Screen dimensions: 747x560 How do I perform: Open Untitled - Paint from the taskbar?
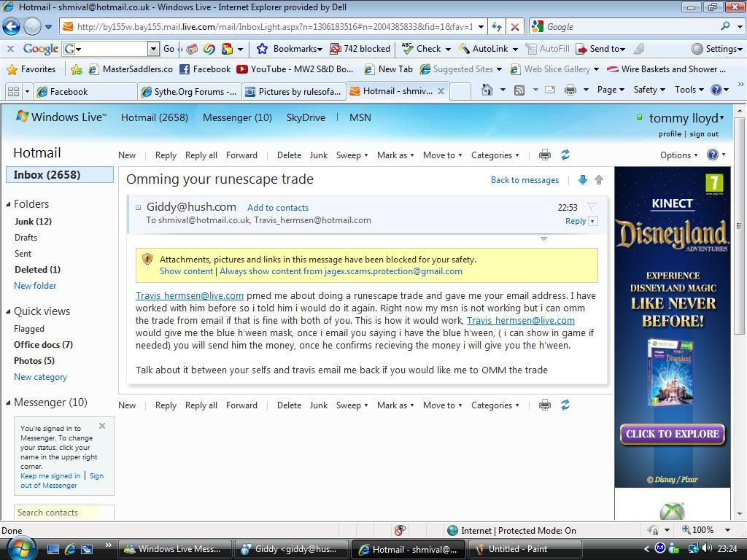tap(525, 549)
